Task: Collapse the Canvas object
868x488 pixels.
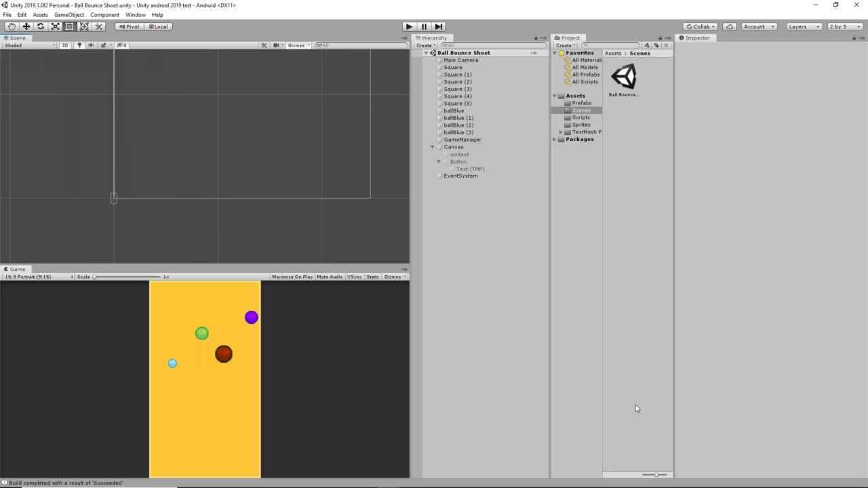Action: pos(433,147)
